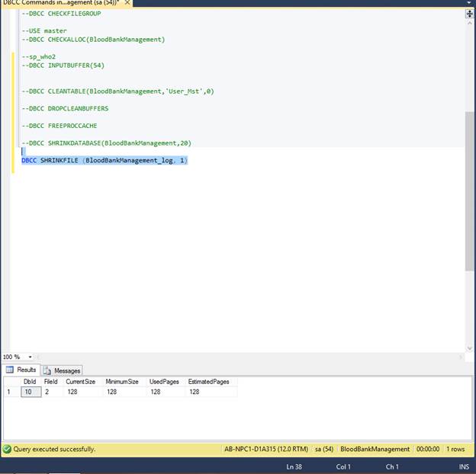Click the CurrentSize column header
This screenshot has height=474, width=476.
point(80,382)
